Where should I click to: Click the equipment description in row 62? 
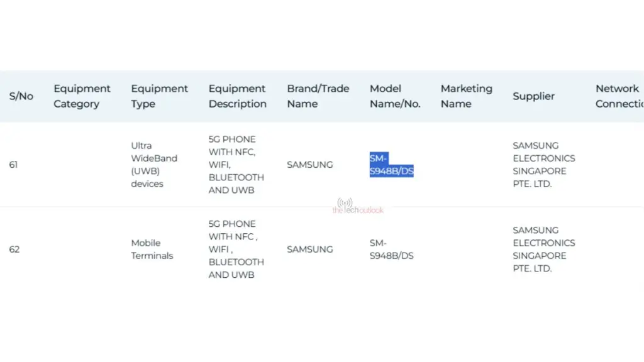coord(236,249)
